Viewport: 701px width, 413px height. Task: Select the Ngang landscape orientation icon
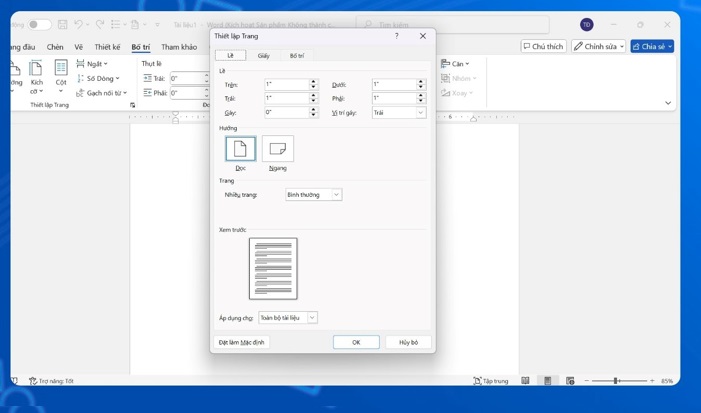click(278, 149)
